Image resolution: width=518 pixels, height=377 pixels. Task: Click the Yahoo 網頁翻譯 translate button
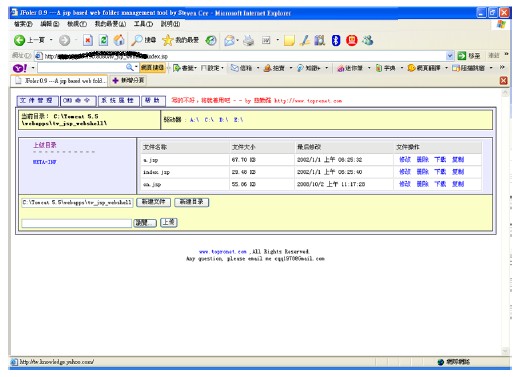424,68
